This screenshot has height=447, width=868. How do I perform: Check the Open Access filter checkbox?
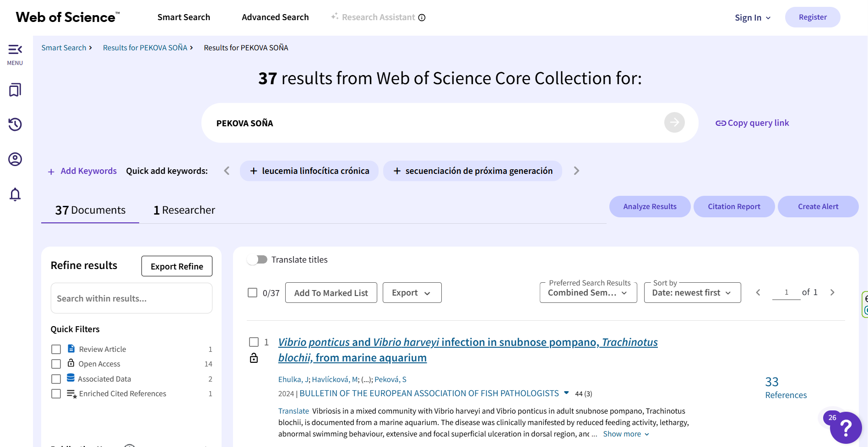56,364
